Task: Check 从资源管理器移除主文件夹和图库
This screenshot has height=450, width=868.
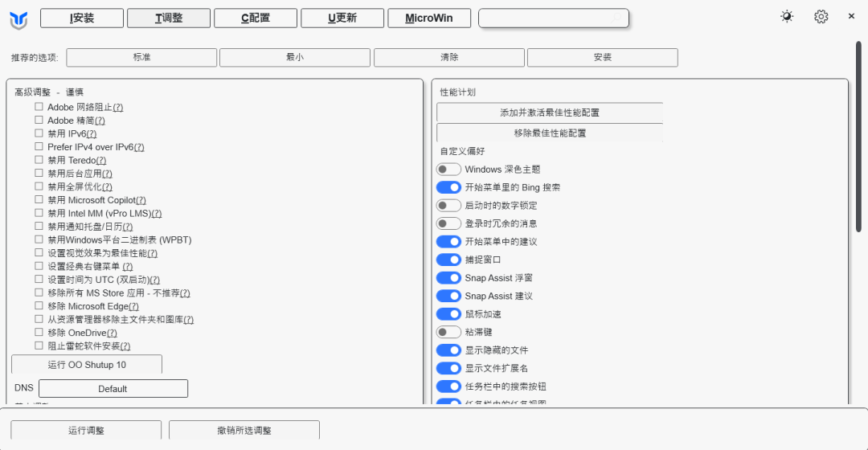Action: point(39,319)
